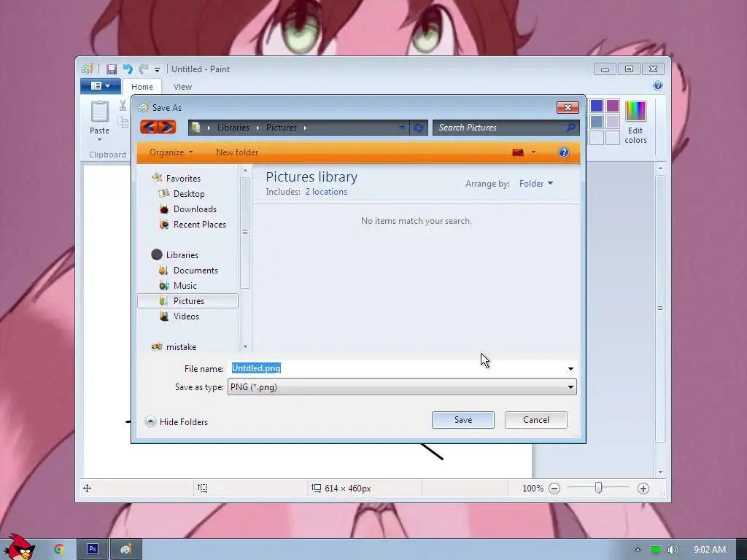This screenshot has width=747, height=560.
Task: Click the Angry Birds start button
Action: [x=19, y=547]
